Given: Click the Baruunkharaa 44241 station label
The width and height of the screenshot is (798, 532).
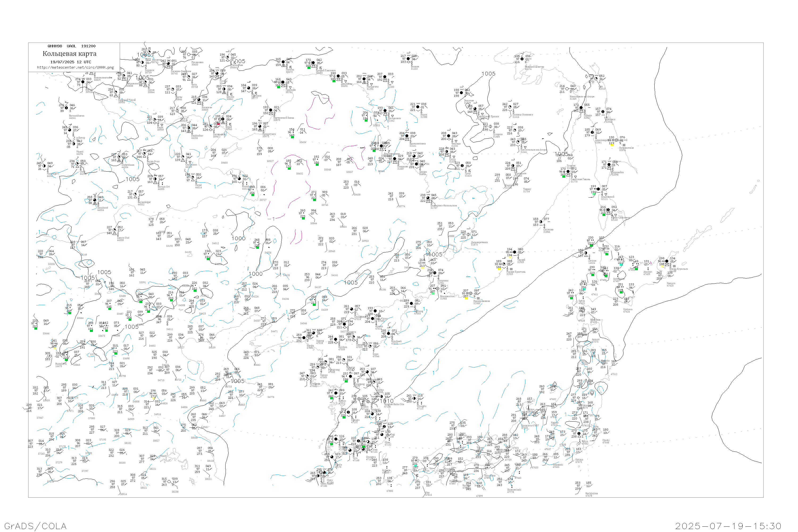Looking at the screenshot, I should (76, 117).
